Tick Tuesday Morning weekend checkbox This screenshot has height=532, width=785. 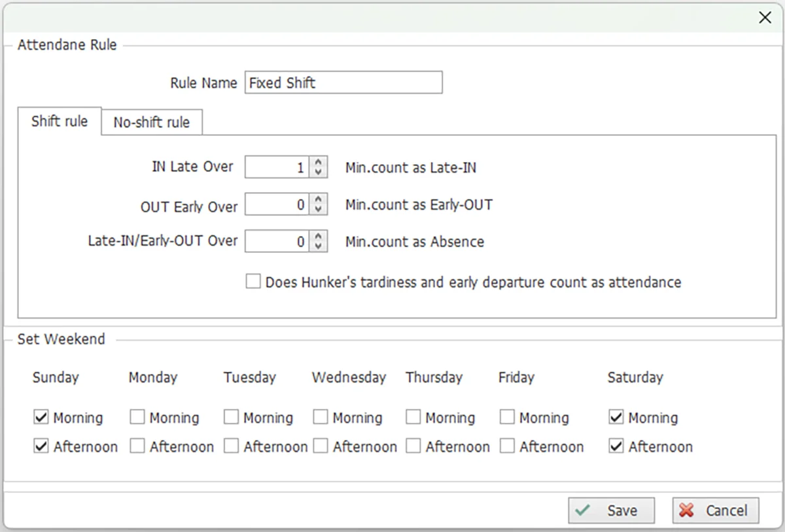pyautogui.click(x=231, y=416)
